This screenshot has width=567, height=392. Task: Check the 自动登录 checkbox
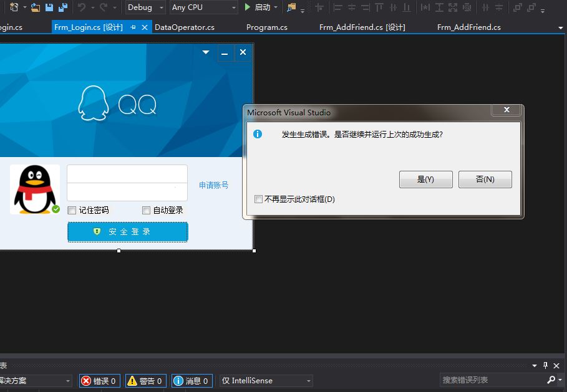(x=146, y=210)
